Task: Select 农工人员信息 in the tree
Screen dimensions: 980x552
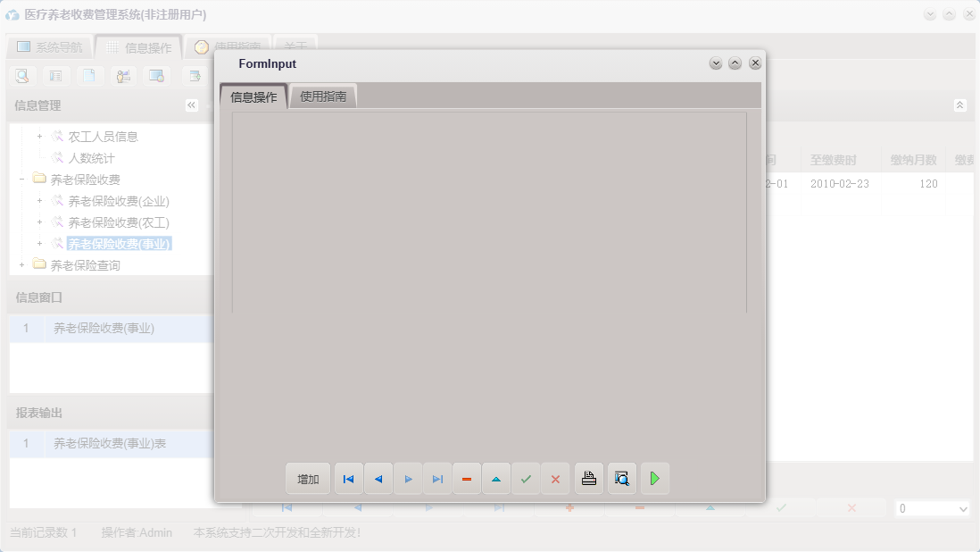Action: pos(104,137)
